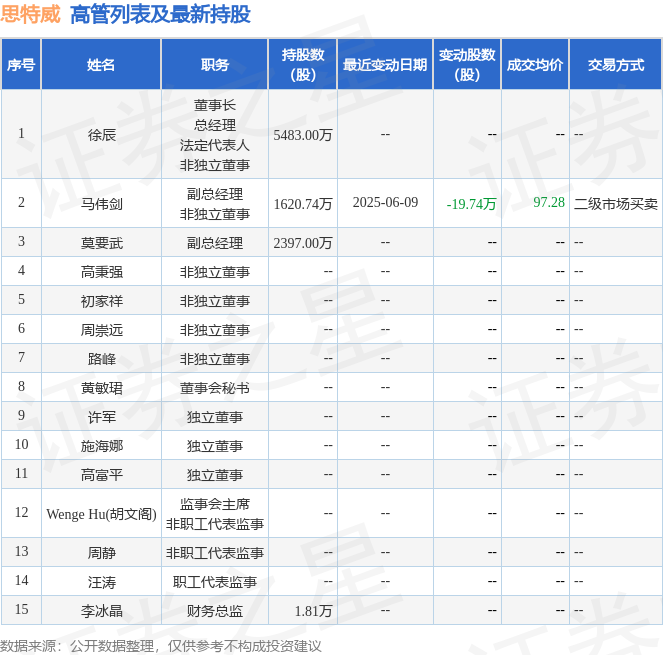Viewport: 663px width, 655px height.
Task: Click the 持股数(股) column header
Action: click(303, 65)
